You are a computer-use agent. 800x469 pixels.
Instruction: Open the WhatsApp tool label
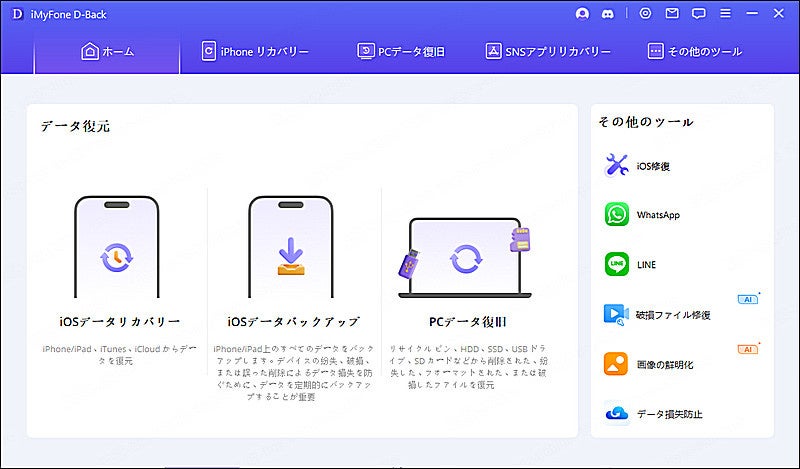coord(658,215)
